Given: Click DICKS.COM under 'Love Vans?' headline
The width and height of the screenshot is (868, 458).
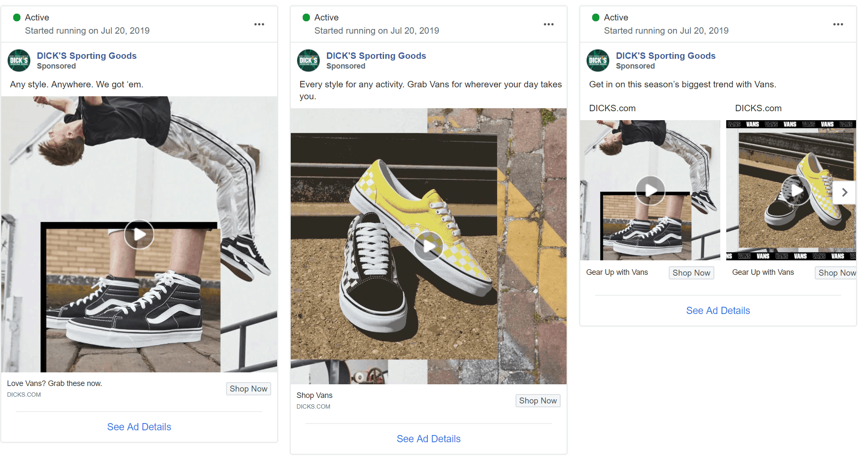Looking at the screenshot, I should [x=24, y=395].
